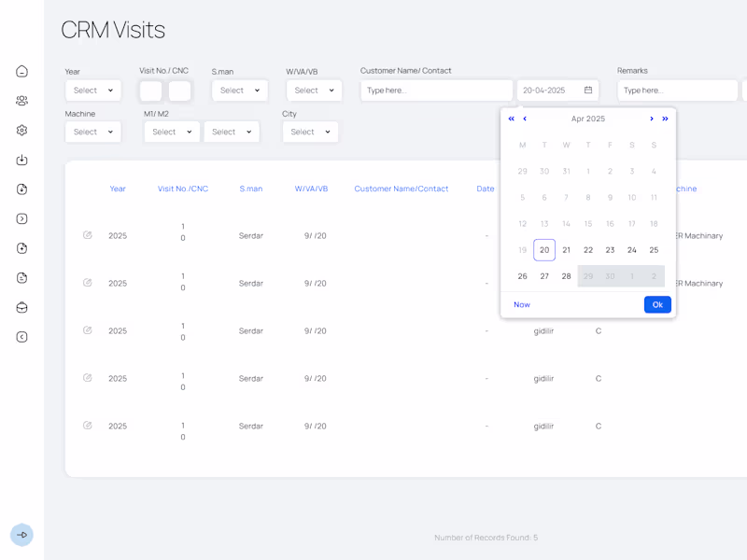
Task: Expand the S.man select menu
Action: click(240, 91)
